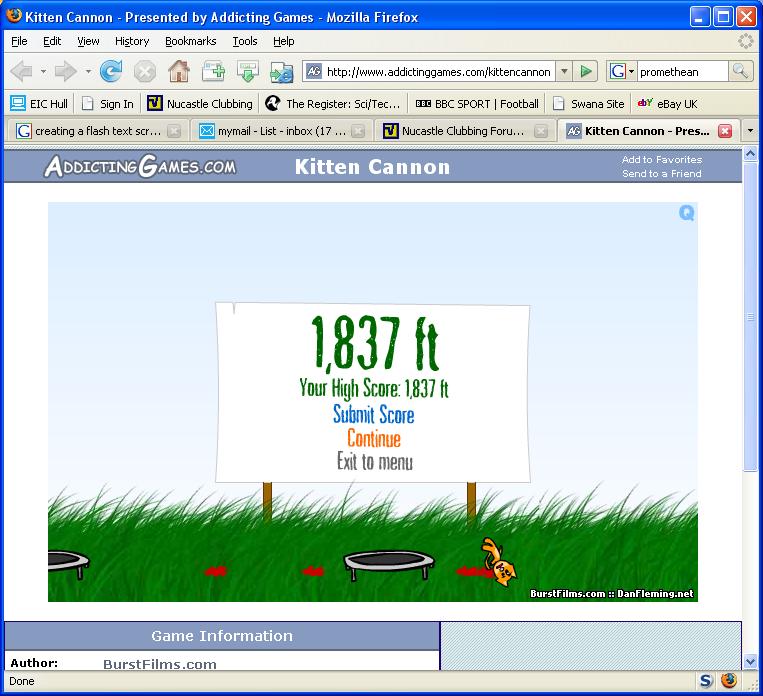Open the address bar history dropdown
Screen dimensions: 763x696
(564, 71)
